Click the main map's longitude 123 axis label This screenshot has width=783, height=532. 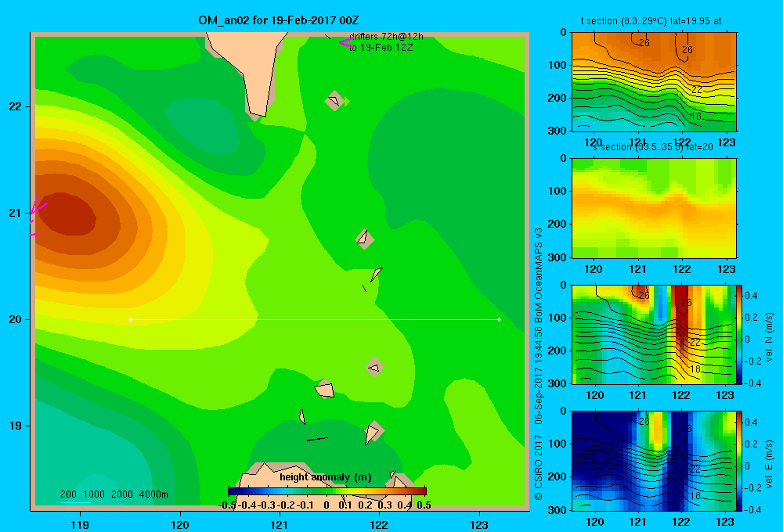click(479, 524)
